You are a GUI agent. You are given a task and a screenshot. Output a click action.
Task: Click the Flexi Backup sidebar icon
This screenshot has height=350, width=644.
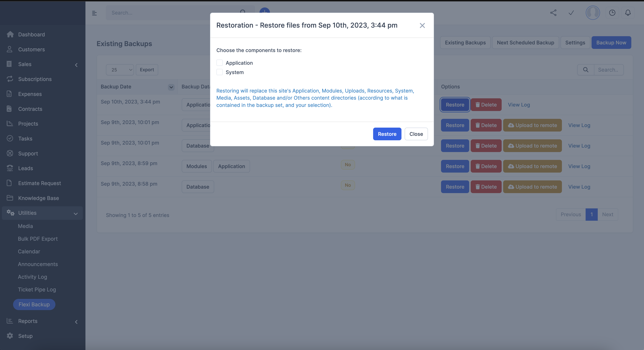(34, 304)
